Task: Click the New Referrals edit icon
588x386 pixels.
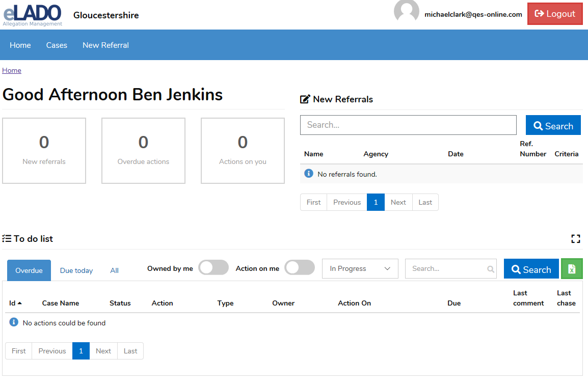Action: click(305, 99)
